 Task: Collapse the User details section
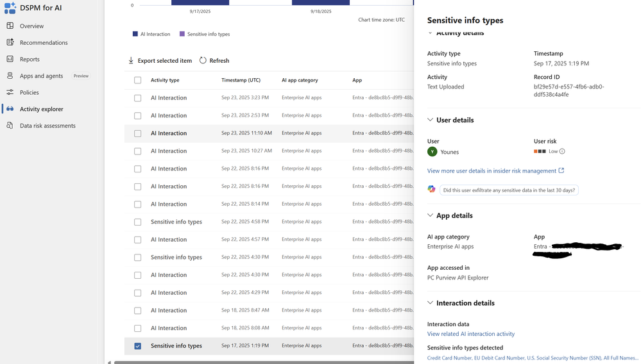tap(430, 120)
